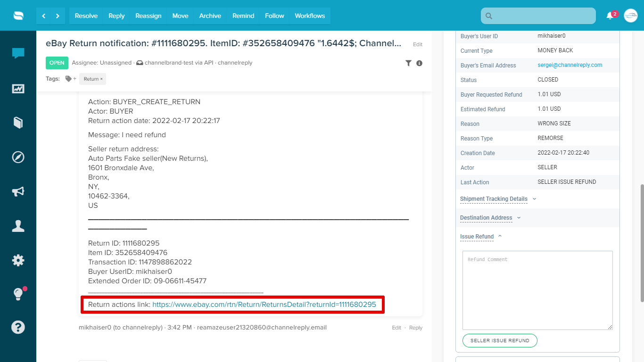Select the Products box icon in sidebar
The height and width of the screenshot is (362, 644).
click(x=18, y=123)
